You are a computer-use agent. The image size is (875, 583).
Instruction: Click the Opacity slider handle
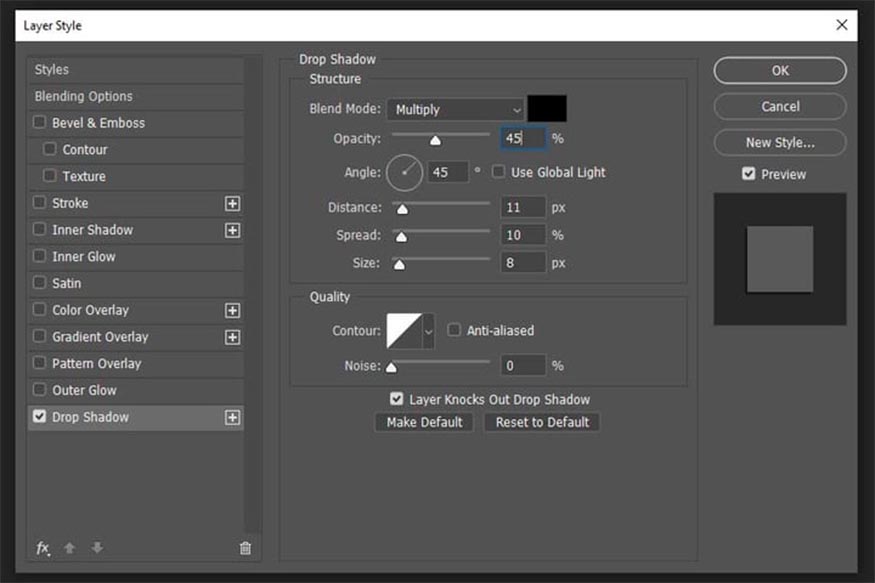(435, 140)
